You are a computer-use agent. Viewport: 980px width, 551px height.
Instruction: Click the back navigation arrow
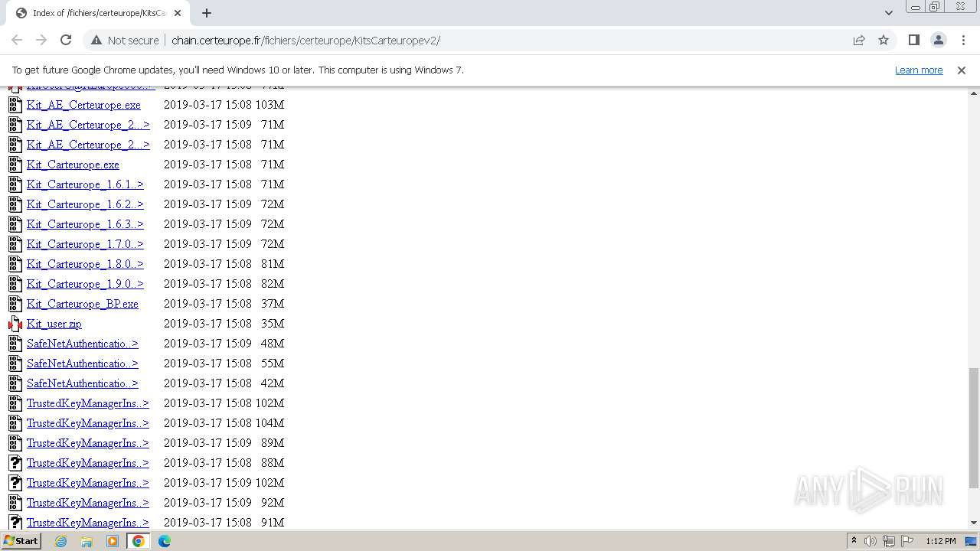(x=17, y=40)
